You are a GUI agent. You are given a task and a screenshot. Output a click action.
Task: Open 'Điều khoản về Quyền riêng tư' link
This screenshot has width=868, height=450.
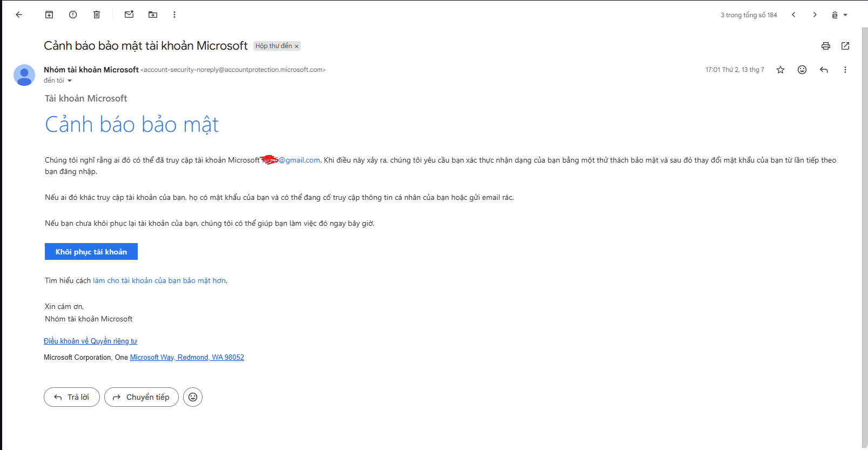(x=91, y=341)
